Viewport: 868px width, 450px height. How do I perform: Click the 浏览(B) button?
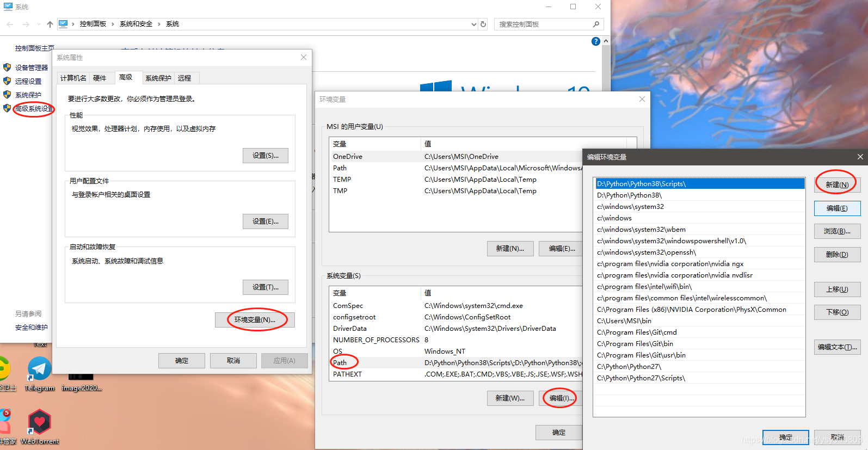[837, 231]
